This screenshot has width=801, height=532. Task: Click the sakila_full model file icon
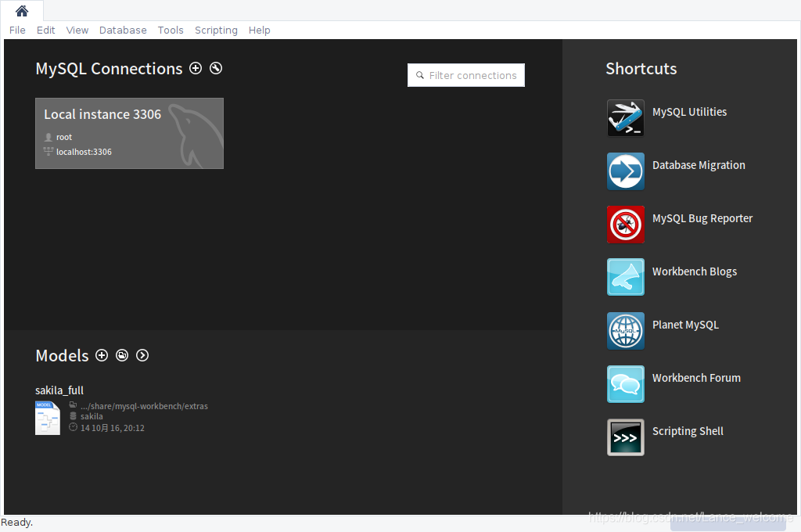[48, 418]
